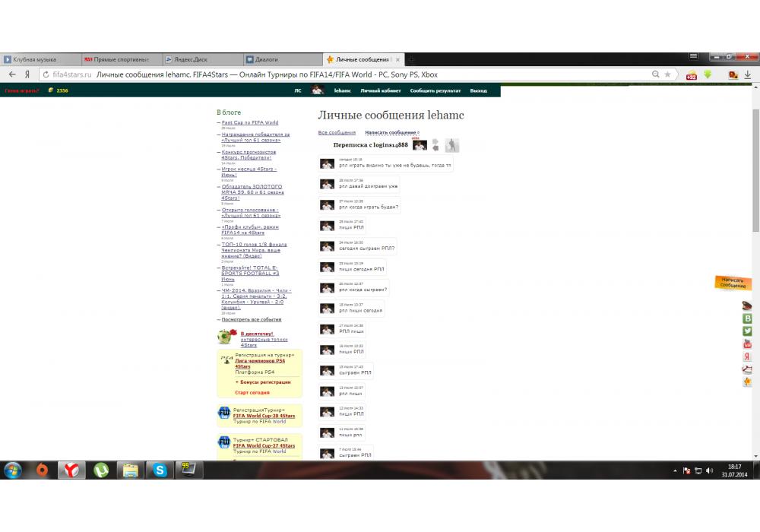Open Личный кабинет in site menu

tap(380, 90)
